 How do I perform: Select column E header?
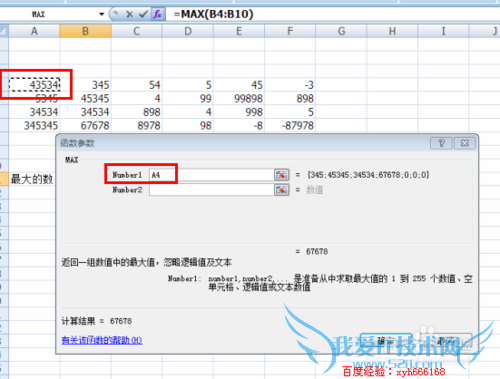[239, 31]
